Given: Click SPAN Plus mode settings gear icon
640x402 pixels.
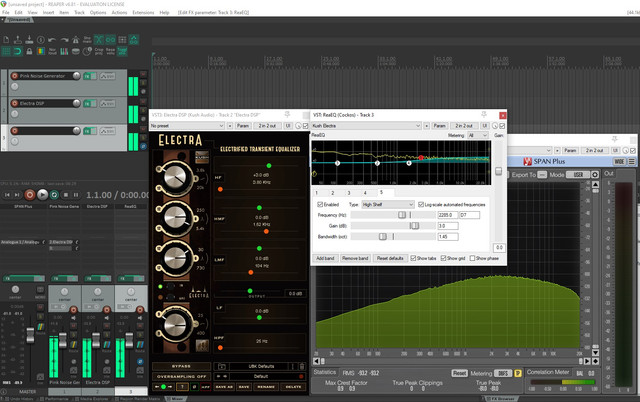Looking at the screenshot, I should point(595,175).
